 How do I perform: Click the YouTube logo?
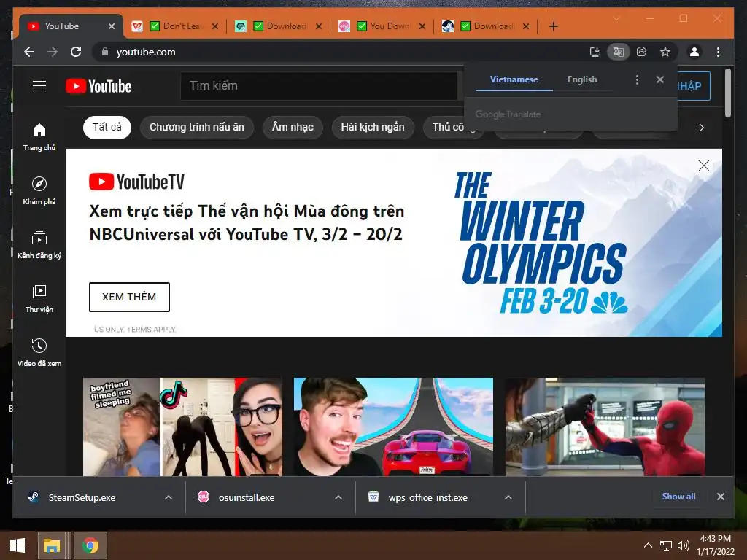point(98,86)
